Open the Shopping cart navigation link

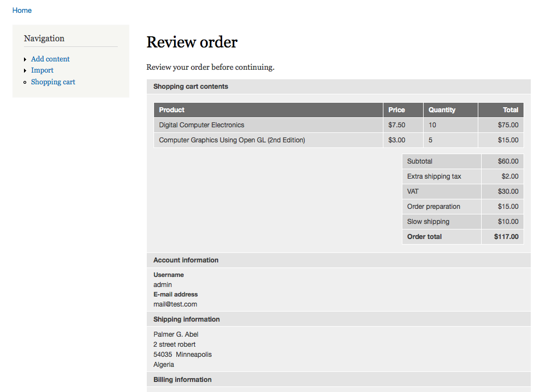(x=53, y=82)
